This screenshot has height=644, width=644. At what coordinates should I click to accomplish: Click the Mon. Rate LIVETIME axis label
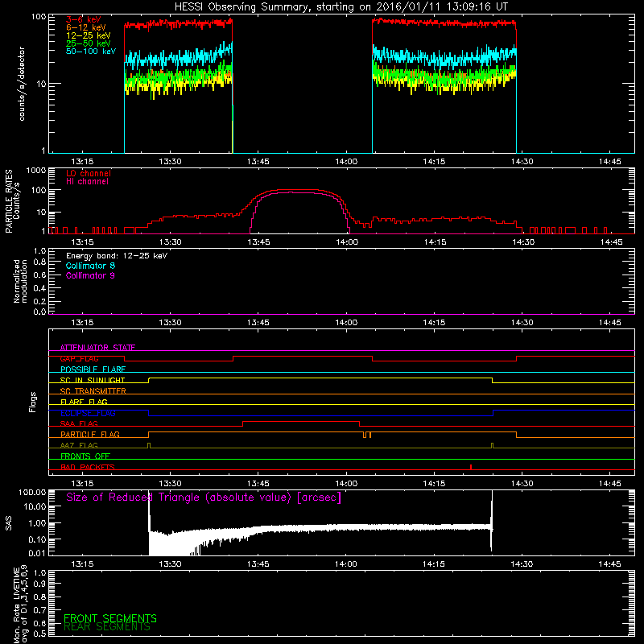[20, 605]
